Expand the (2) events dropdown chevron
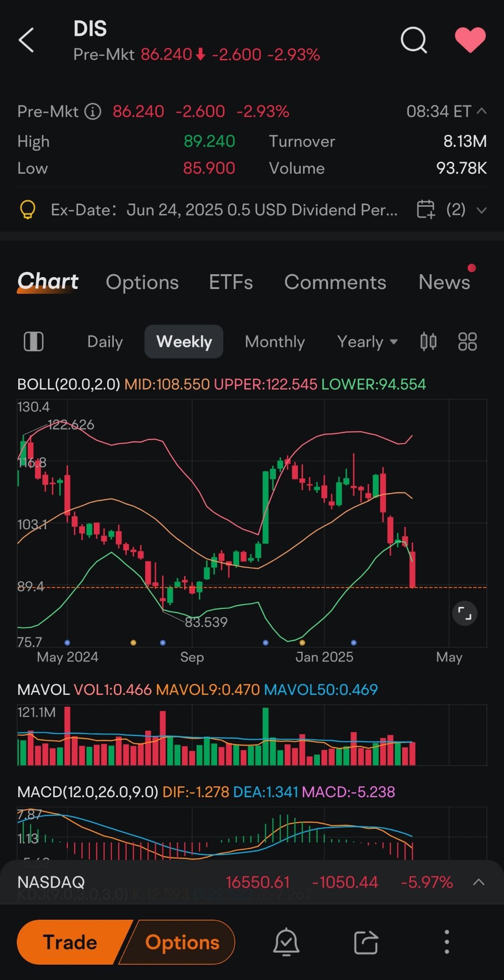The image size is (504, 980). 482,210
